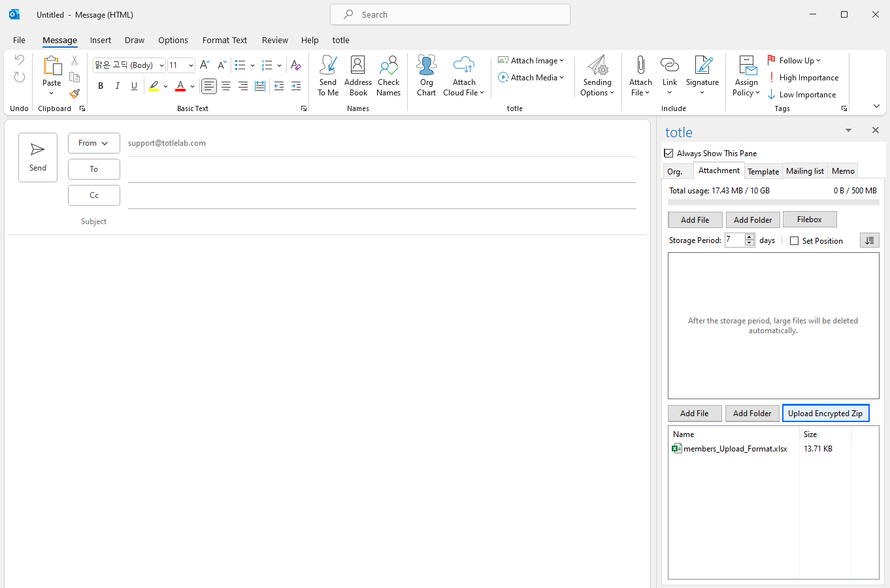Increase paragraph indent
The width and height of the screenshot is (890, 588).
296,86
